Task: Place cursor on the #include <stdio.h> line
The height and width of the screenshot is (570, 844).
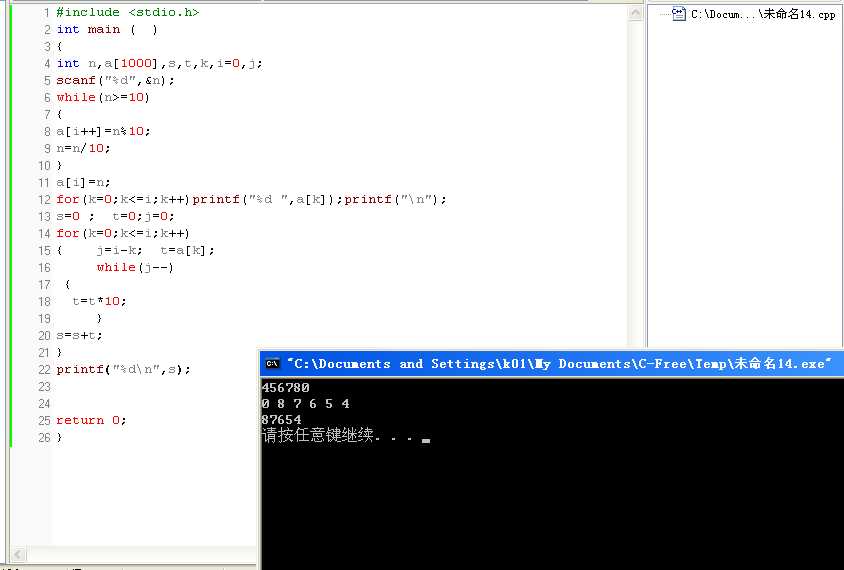Action: tap(128, 12)
